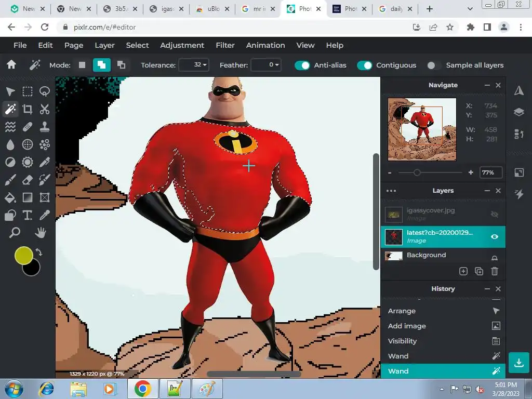Open Chrome tab list chevron
The height and width of the screenshot is (399, 532).
[470, 9]
